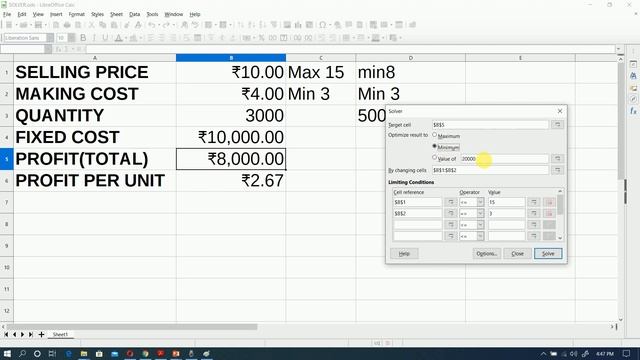This screenshot has height=360, width=640.
Task: Switch to the Sheet1 tab
Action: click(60, 334)
